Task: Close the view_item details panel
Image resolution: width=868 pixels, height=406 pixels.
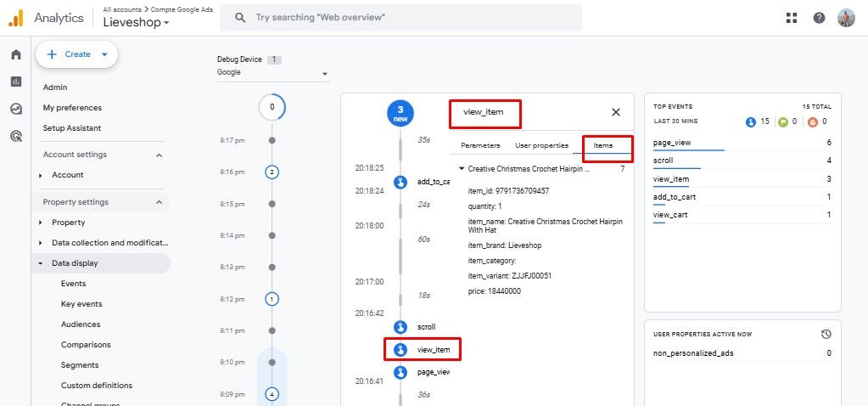Action: click(x=616, y=112)
